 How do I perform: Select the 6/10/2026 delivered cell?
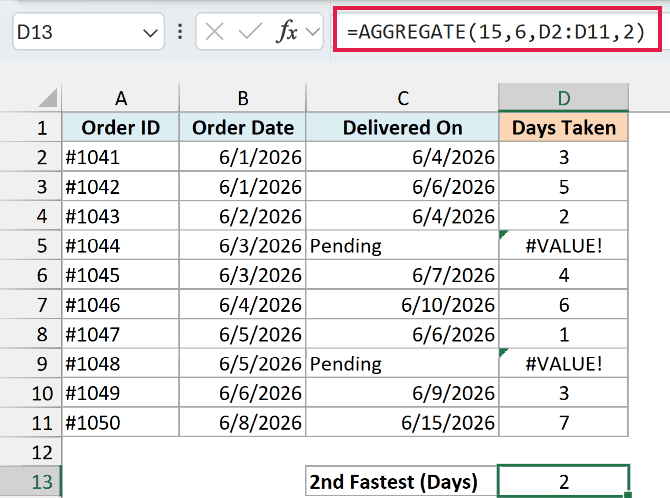click(x=403, y=304)
